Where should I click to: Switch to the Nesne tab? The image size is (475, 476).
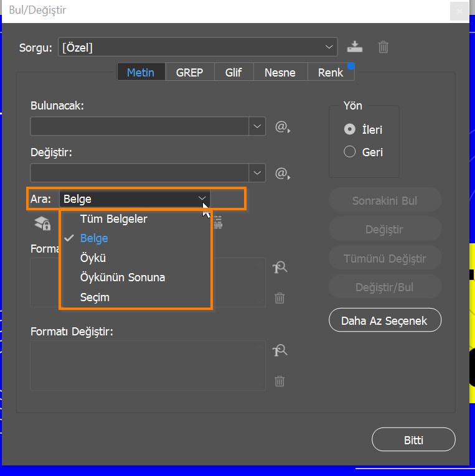(280, 72)
